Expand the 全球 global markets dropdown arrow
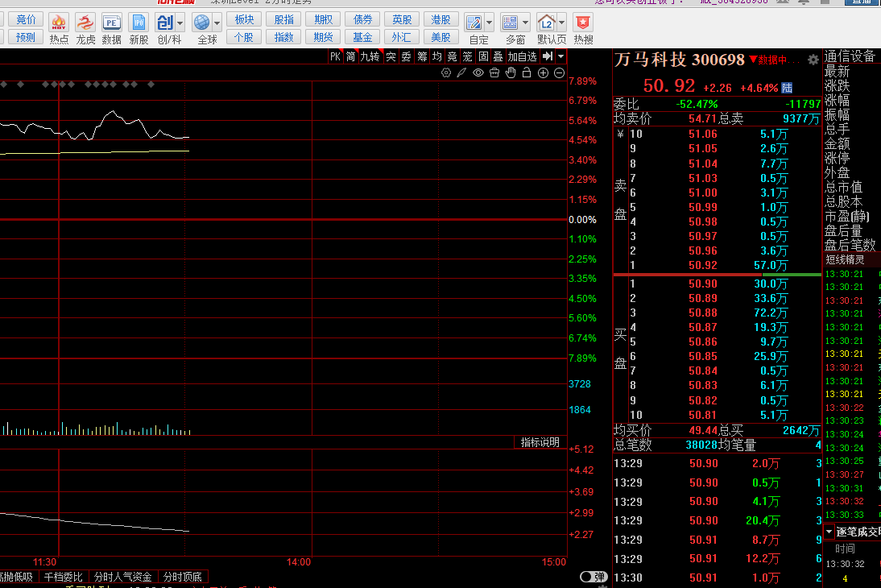This screenshot has width=881, height=588. pyautogui.click(x=217, y=23)
